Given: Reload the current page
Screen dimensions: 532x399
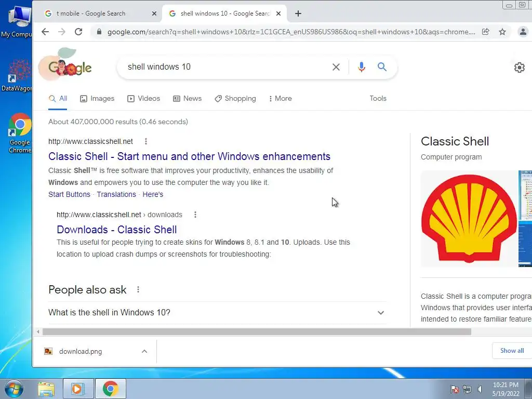Looking at the screenshot, I should [x=78, y=32].
